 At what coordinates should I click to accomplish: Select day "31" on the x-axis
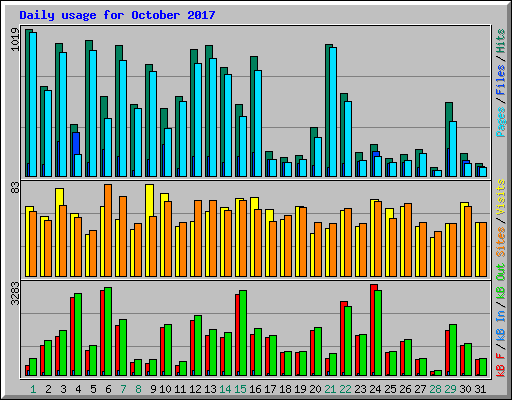click(x=480, y=389)
